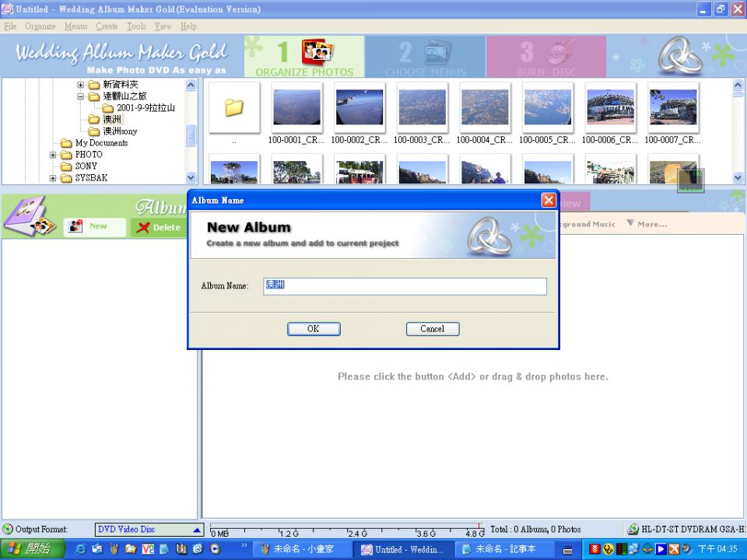Select the SYSBAK folder in tree
The height and width of the screenshot is (560, 747).
91,177
